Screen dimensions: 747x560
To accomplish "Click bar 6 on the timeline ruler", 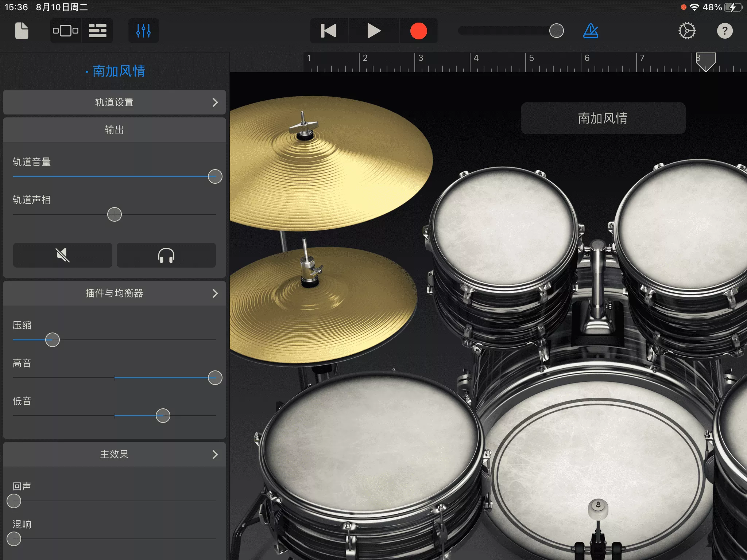I will click(x=587, y=58).
